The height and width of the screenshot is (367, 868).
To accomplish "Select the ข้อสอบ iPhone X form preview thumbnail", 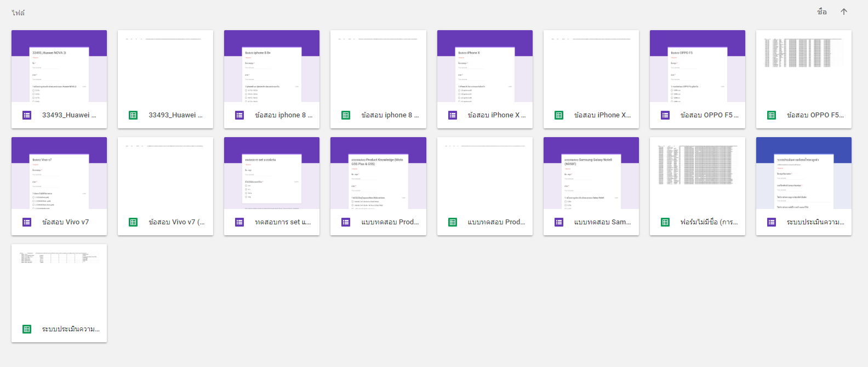I will coord(485,66).
